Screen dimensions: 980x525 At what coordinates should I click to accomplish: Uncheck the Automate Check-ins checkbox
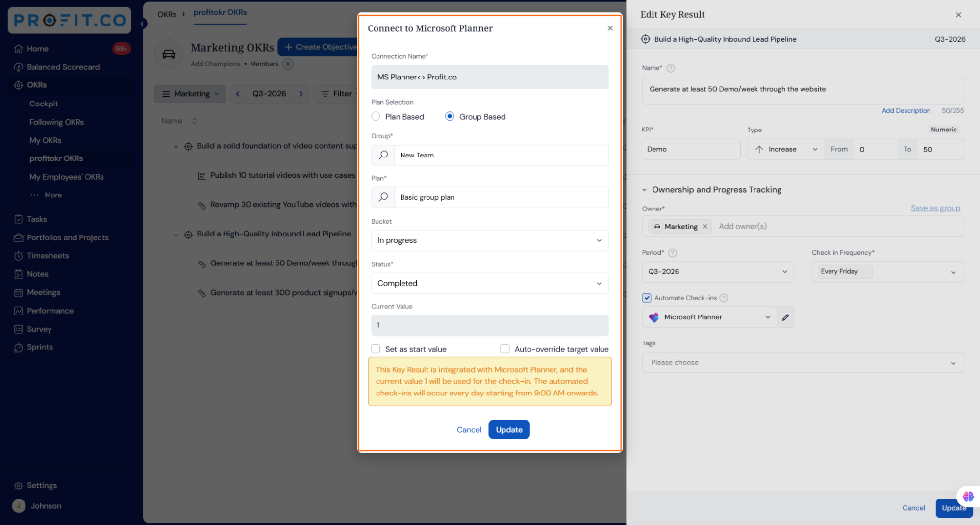click(647, 298)
